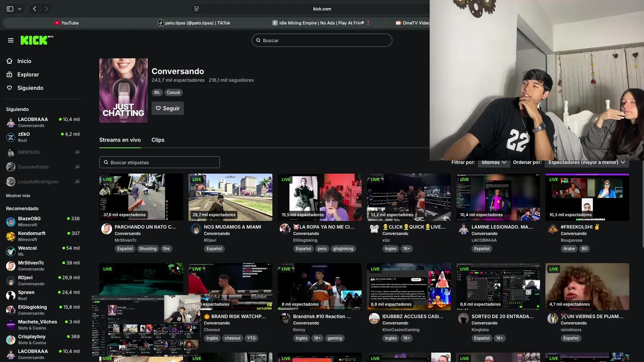
Task: Open SORTEO DE 20 ENTRADAS stream thumbnail
Action: coord(498,287)
